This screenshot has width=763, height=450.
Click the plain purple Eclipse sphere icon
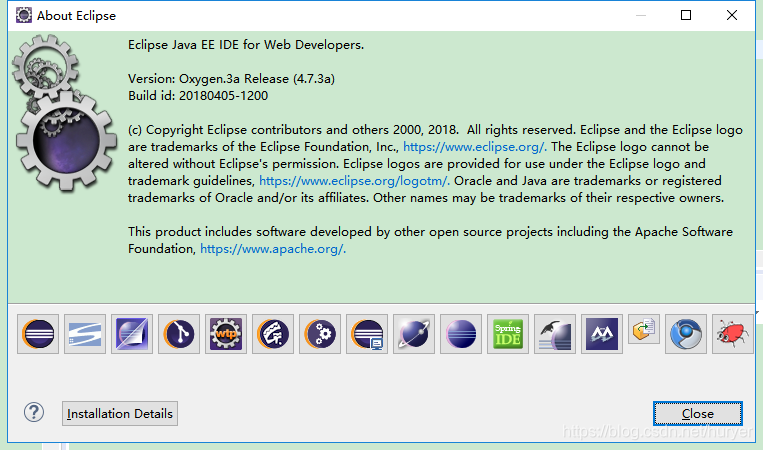[x=461, y=334]
